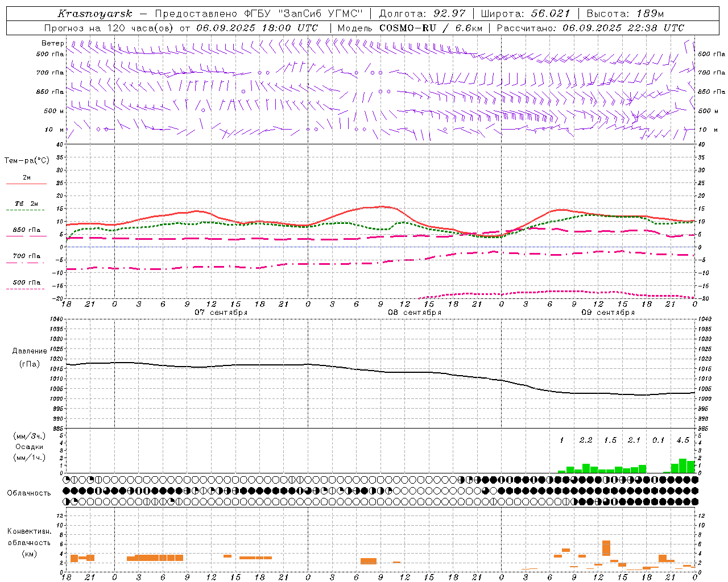This screenshot has width=728, height=582.
Task: Click the 'Конвективн.' convective label
Action: coord(29,531)
